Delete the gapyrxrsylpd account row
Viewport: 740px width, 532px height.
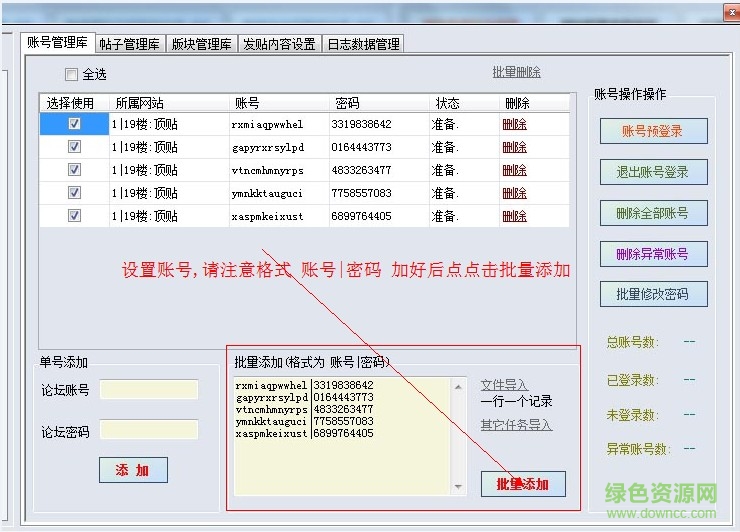pos(514,147)
